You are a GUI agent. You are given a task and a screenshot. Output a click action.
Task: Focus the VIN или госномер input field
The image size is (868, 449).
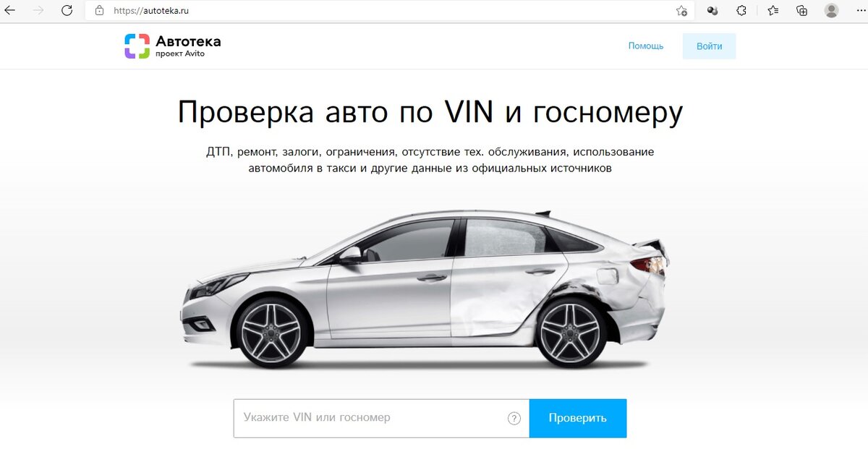click(381, 418)
